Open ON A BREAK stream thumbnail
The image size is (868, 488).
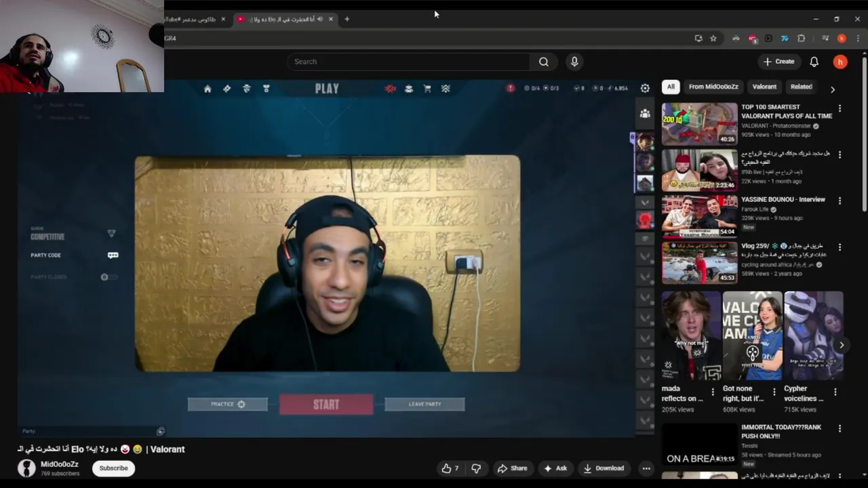(x=699, y=445)
